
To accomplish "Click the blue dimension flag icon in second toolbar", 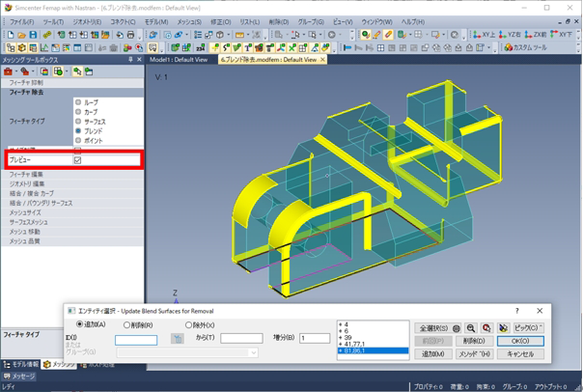I will tap(347, 47).
